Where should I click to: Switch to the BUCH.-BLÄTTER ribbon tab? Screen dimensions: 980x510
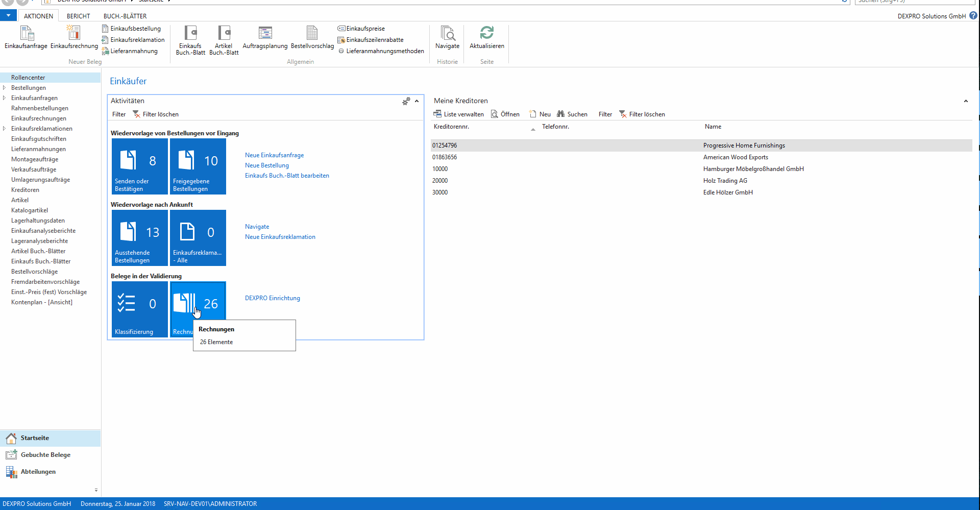(x=125, y=16)
